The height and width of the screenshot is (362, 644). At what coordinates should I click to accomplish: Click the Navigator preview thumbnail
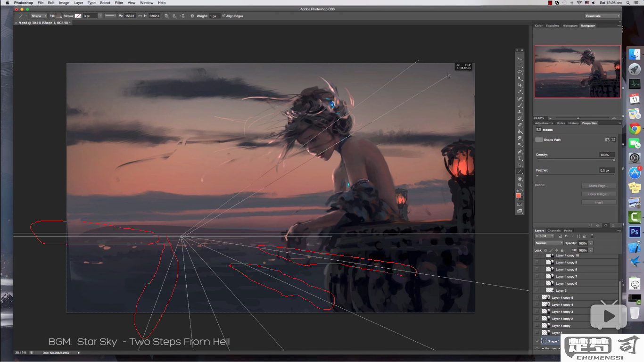[578, 72]
